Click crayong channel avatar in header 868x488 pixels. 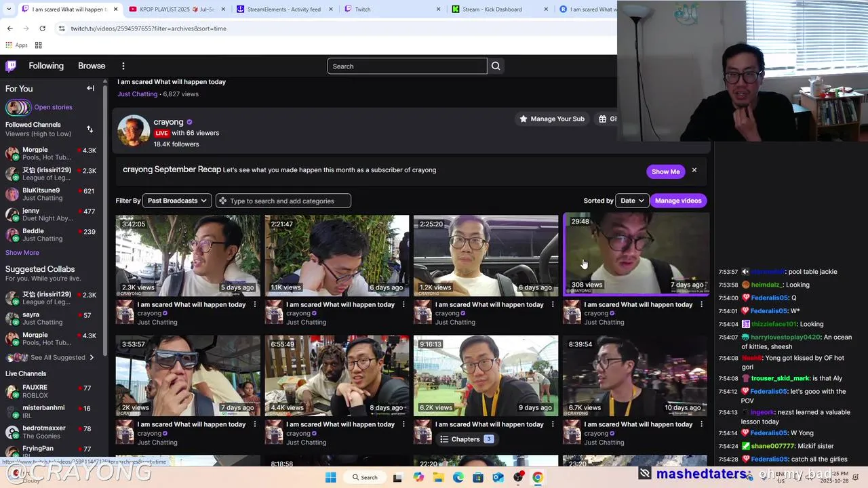coord(134,131)
